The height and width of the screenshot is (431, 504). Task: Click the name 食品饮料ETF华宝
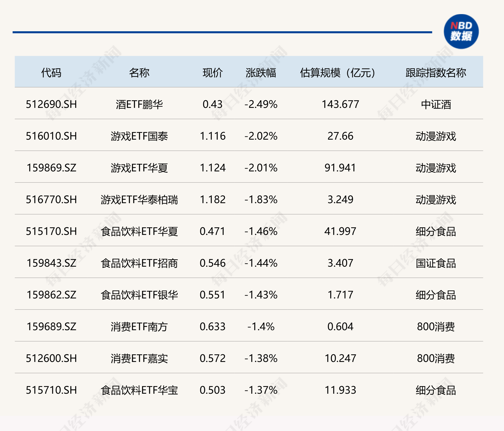click(x=139, y=390)
